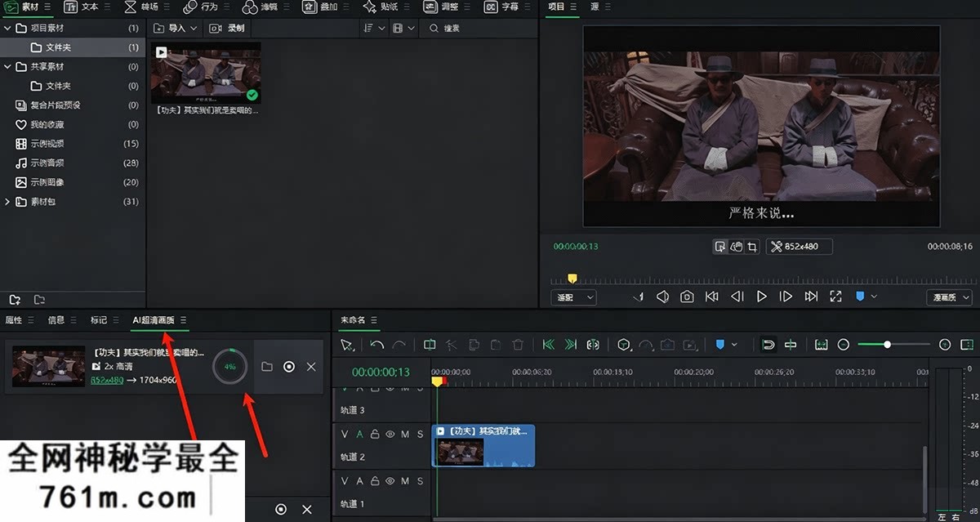Screen dimensions: 980x522
Task: Collapse the 共享素材 tree node
Action: 7,66
